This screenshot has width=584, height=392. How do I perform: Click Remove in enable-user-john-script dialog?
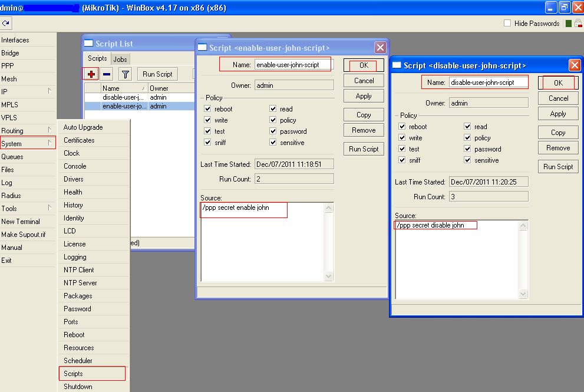pyautogui.click(x=364, y=130)
